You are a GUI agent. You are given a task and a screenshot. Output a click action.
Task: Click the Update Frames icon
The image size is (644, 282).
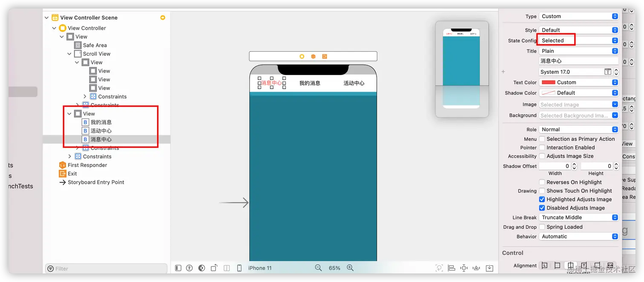(x=439, y=268)
